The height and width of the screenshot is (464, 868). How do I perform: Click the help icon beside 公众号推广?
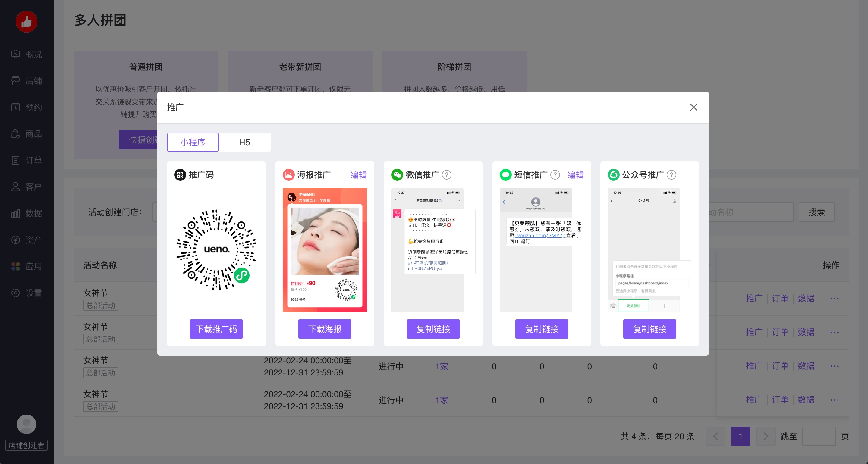coord(671,174)
